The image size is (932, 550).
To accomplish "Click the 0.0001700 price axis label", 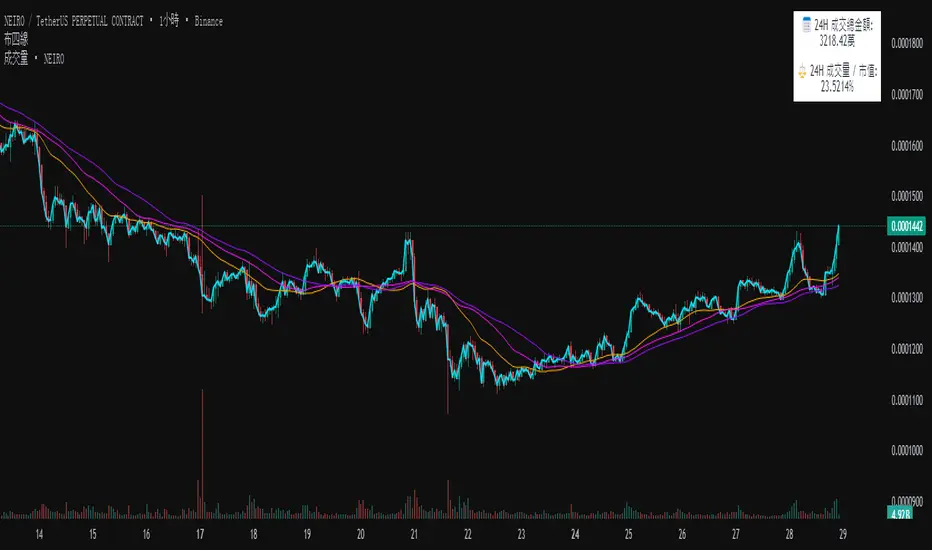I will click(x=907, y=95).
